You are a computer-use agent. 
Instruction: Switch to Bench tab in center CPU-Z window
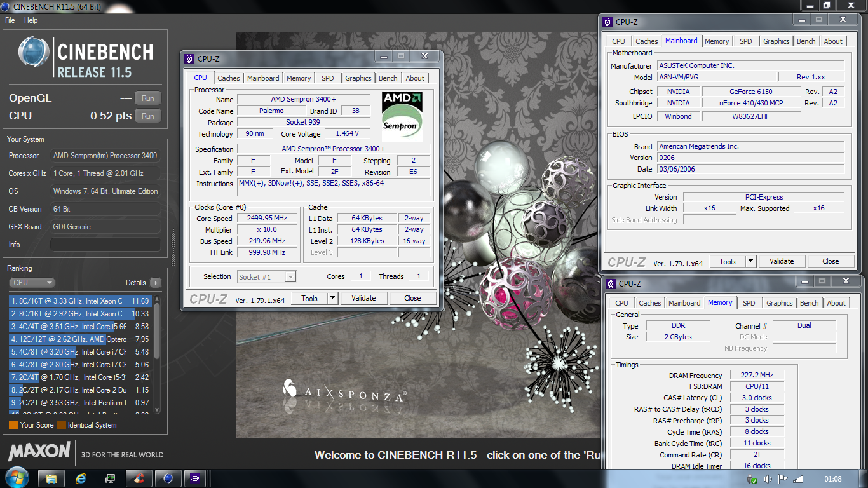(x=388, y=78)
